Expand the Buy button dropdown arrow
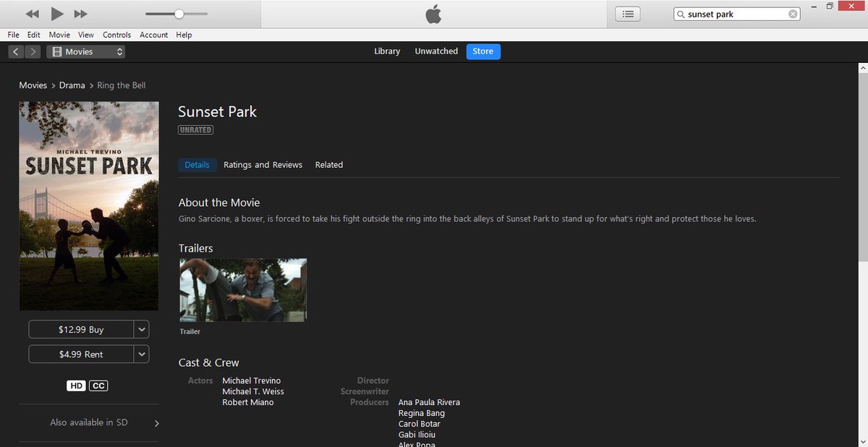 (142, 329)
